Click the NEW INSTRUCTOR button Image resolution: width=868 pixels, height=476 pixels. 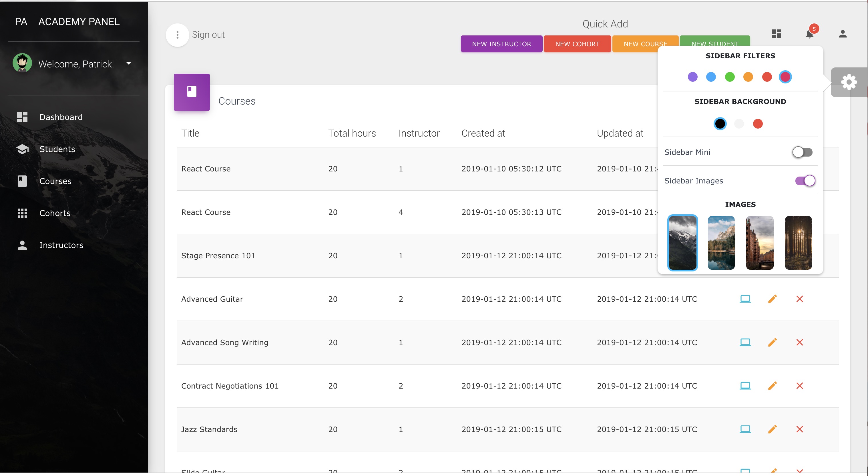tap(501, 44)
